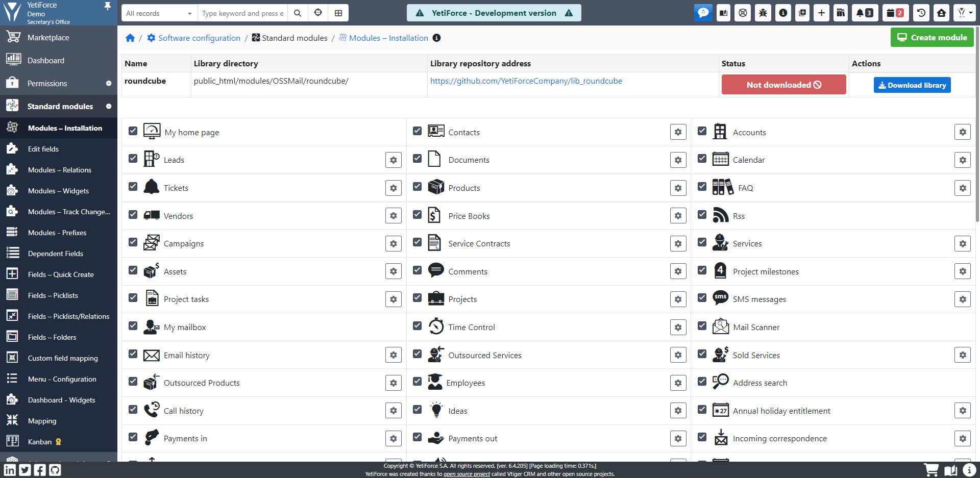Follow the open source project footer link
The width and height of the screenshot is (980, 478).
click(x=467, y=474)
